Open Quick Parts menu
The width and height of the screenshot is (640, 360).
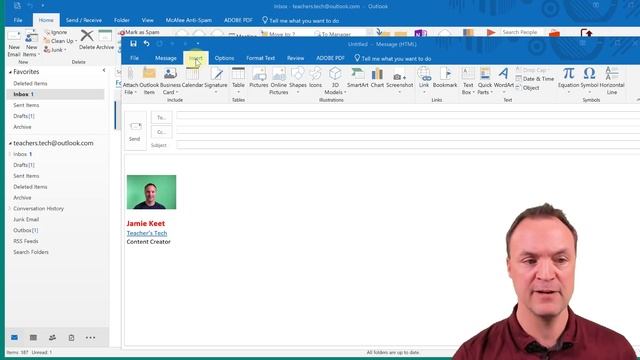(x=485, y=81)
